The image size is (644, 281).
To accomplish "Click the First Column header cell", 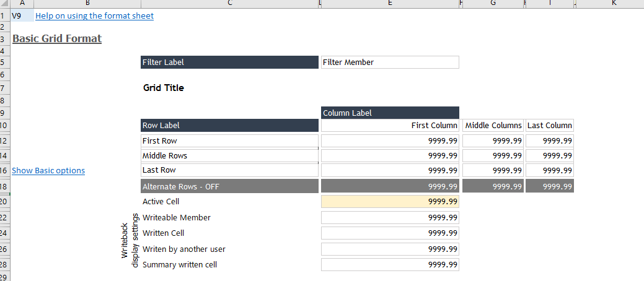I will [x=389, y=126].
